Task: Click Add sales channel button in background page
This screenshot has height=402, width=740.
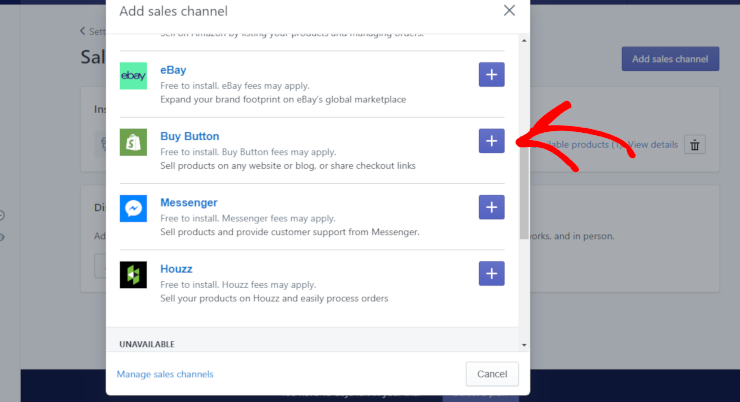Action: (x=670, y=59)
